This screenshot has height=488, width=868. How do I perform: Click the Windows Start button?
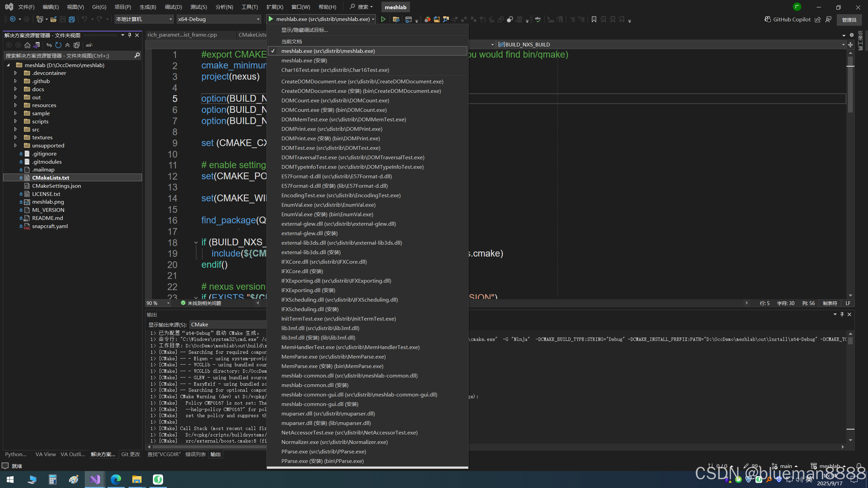[x=10, y=479]
